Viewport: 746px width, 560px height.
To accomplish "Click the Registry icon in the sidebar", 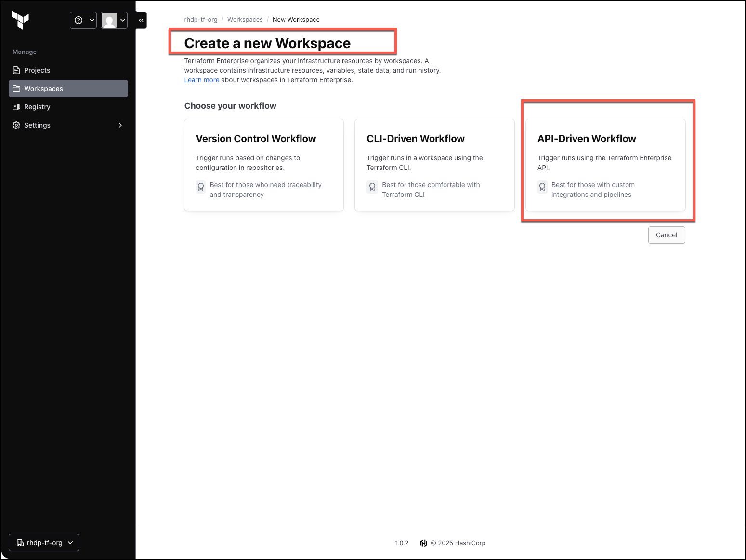I will [x=16, y=107].
